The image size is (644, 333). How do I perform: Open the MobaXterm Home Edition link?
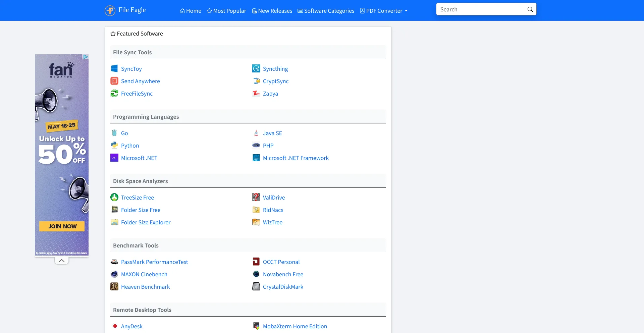point(295,326)
